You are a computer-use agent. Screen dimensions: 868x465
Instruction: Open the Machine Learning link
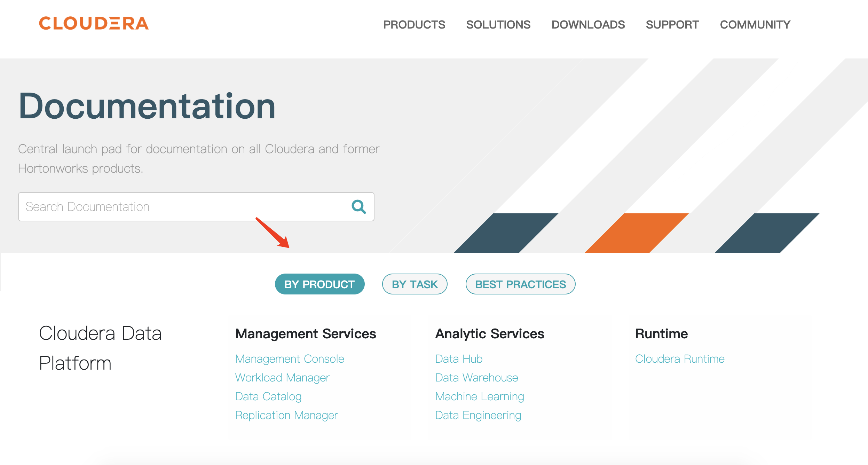pos(480,396)
